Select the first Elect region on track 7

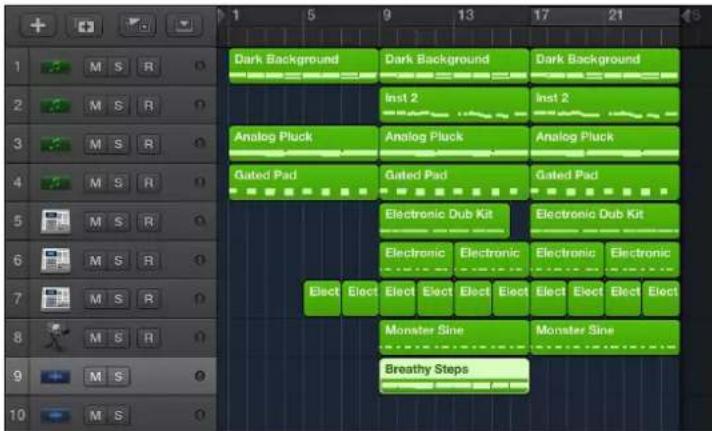coord(322,298)
